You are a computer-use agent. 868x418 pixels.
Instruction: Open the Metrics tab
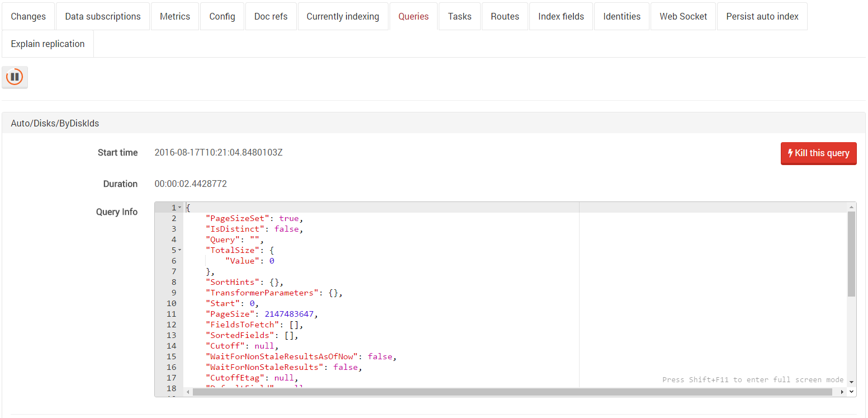[x=175, y=16]
